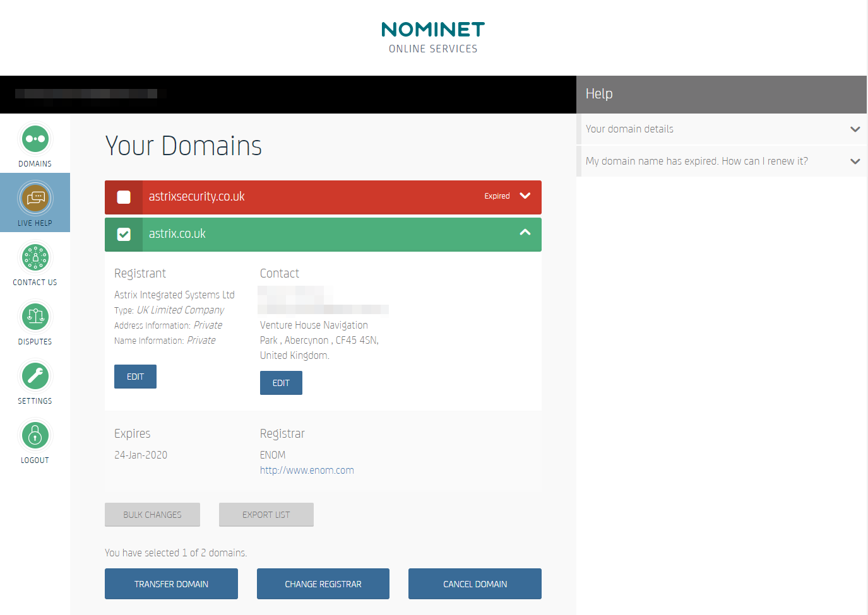Click the 'Astrix Integrated Systems Ltd' registrant name
The width and height of the screenshot is (868, 615).
174,295
